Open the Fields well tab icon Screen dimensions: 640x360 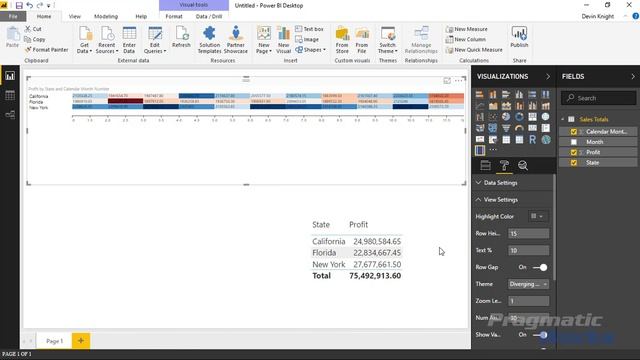(x=485, y=165)
